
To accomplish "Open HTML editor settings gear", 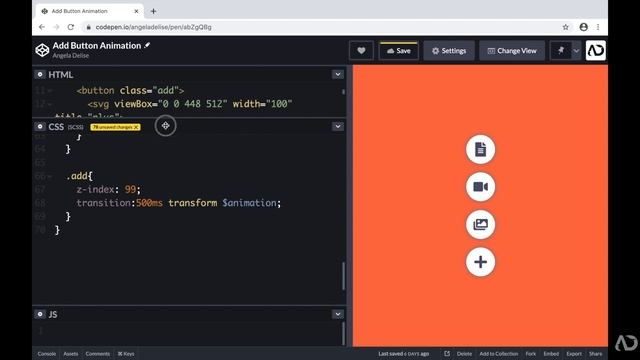I will point(40,74).
